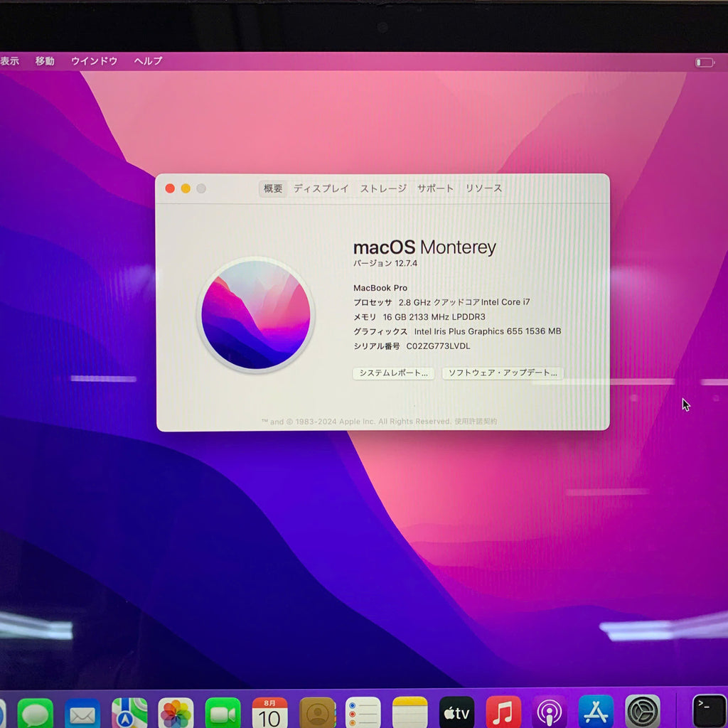Minimize the About This Mac window
Screen dimensions: 728x728
click(186, 188)
